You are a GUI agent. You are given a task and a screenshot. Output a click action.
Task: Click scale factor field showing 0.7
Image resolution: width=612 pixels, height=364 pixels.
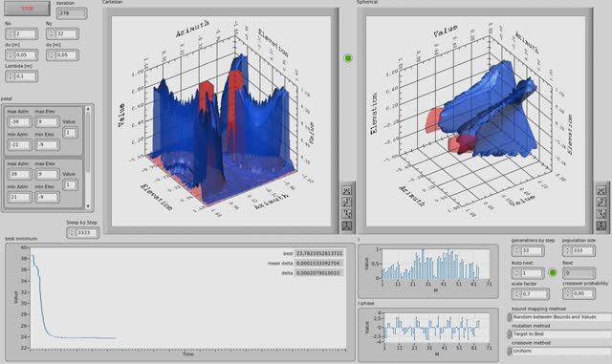534,293
